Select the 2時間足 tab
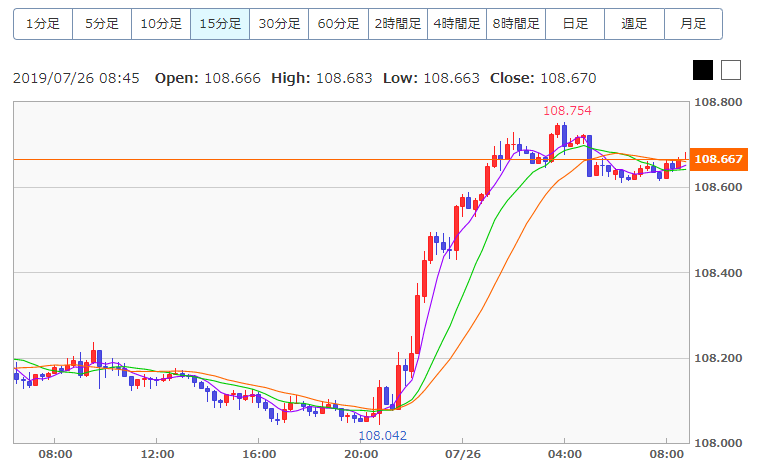The height and width of the screenshot is (465, 759). pos(398,24)
